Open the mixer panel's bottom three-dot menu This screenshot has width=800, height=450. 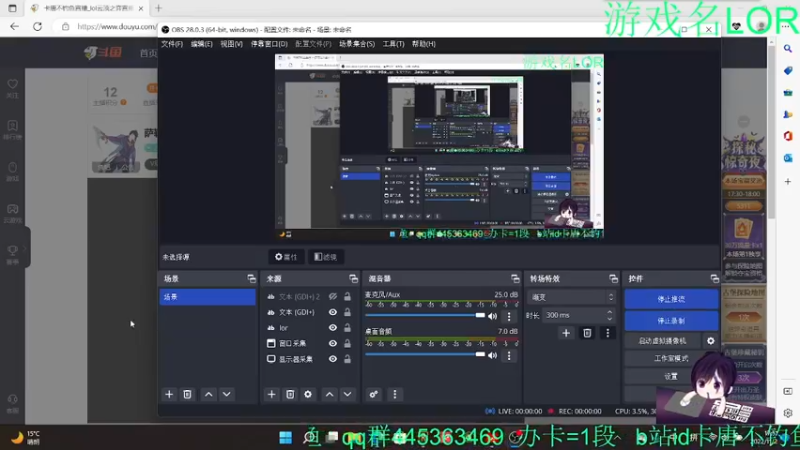[x=394, y=394]
